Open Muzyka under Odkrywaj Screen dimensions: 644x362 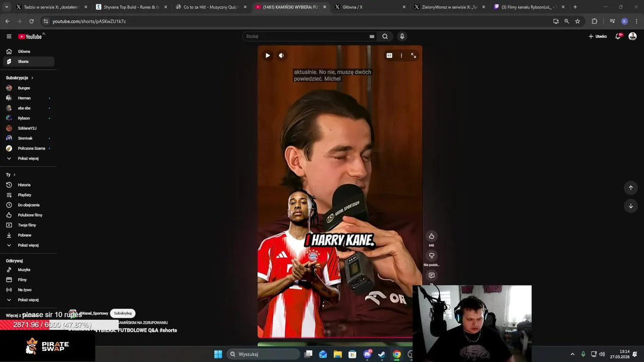pos(28,270)
